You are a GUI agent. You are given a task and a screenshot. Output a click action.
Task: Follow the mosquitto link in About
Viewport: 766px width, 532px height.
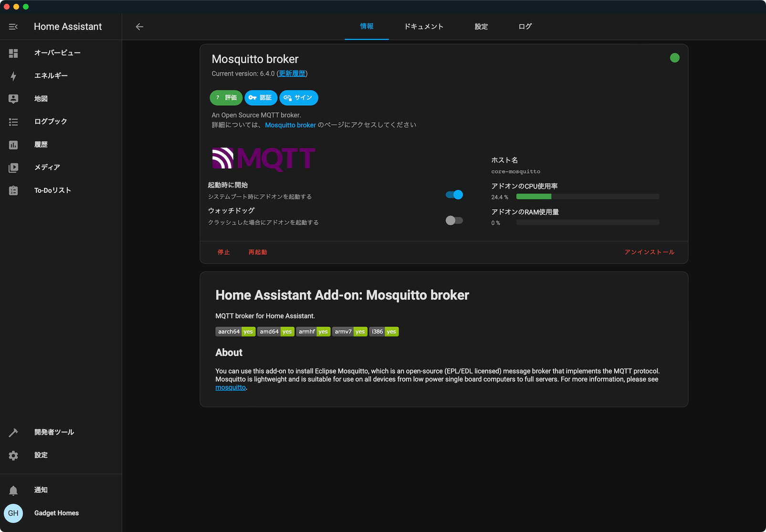231,387
